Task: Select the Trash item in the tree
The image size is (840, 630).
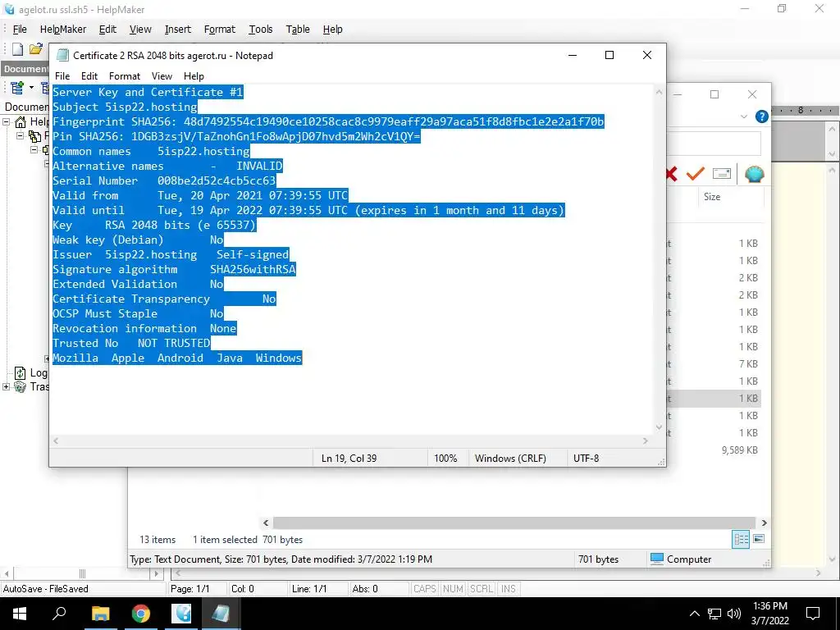Action: tap(32, 387)
